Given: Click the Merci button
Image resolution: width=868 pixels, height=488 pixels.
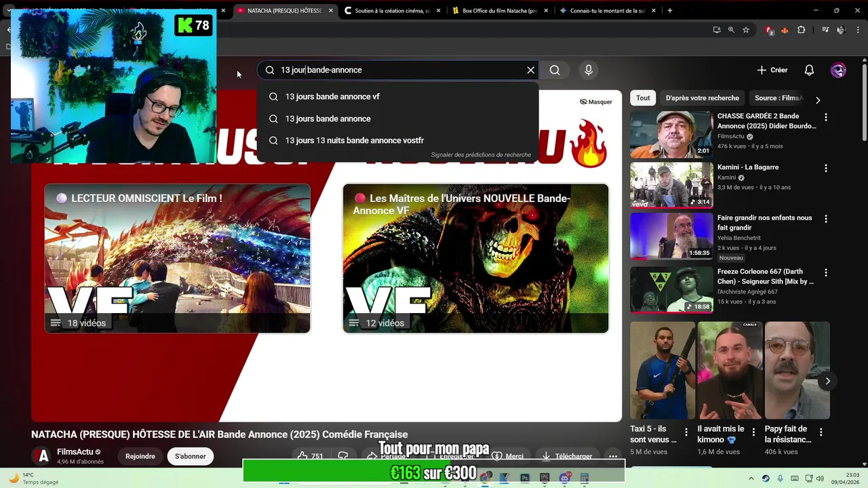Looking at the screenshot, I should click(508, 456).
